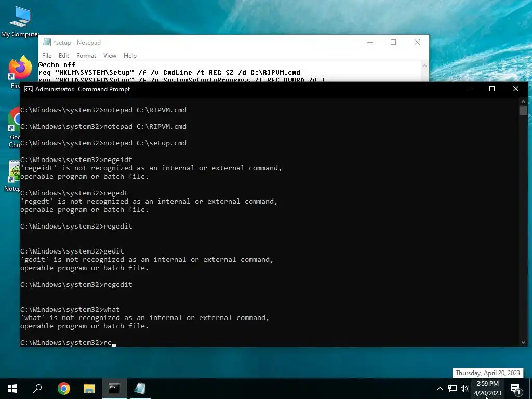Screen dimensions: 532x399
Task: Show hidden tray icons chevron
Action: (440, 389)
